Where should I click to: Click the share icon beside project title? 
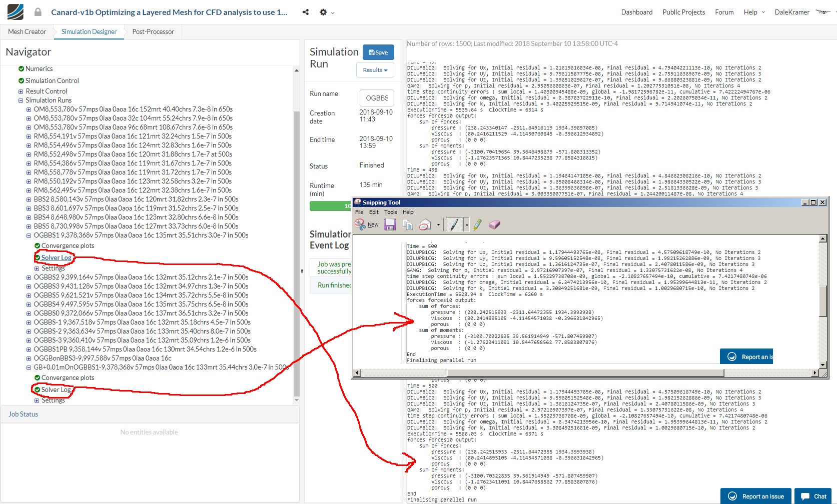306,12
